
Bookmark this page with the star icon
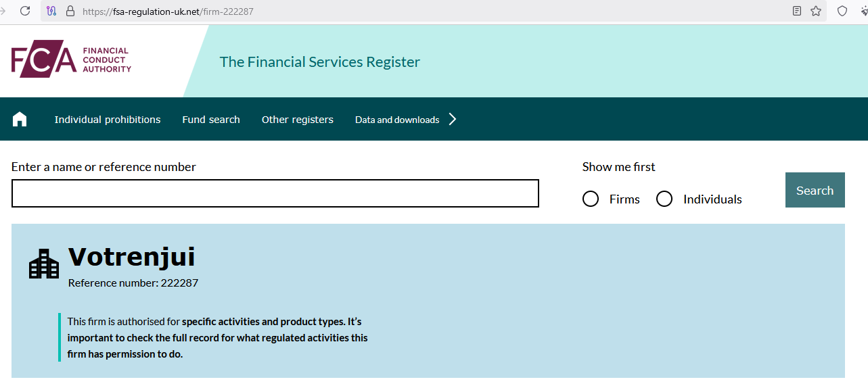[816, 11]
